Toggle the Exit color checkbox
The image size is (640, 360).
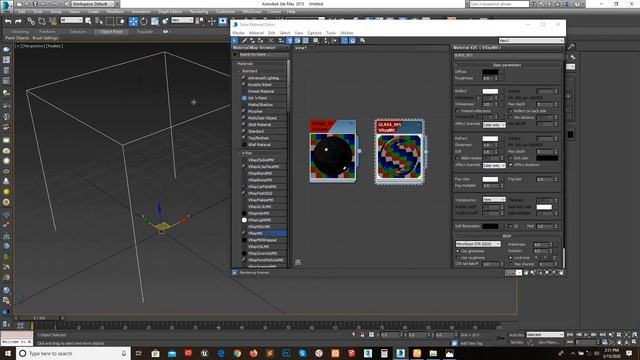pos(511,158)
